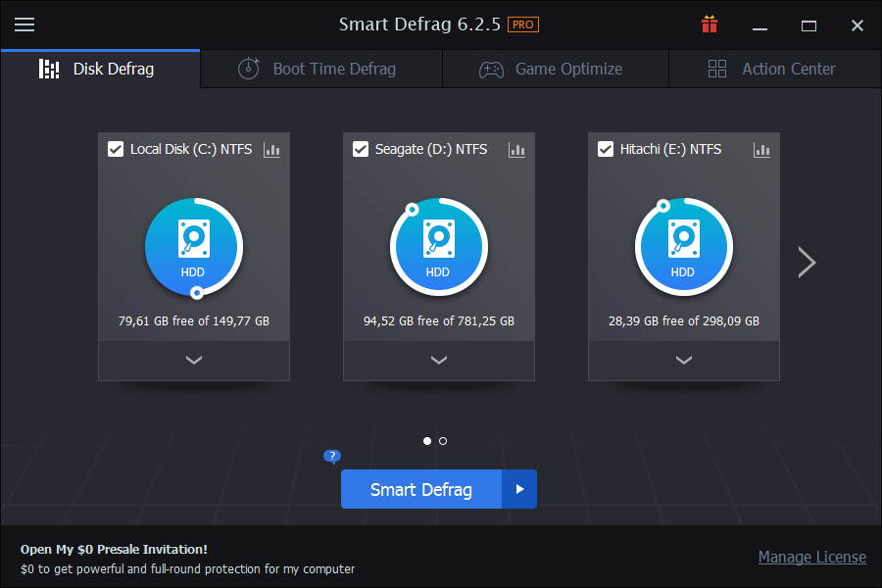Click the usage ring handle on Local Disk (C:)
The width and height of the screenshot is (882, 588).
coord(196,293)
